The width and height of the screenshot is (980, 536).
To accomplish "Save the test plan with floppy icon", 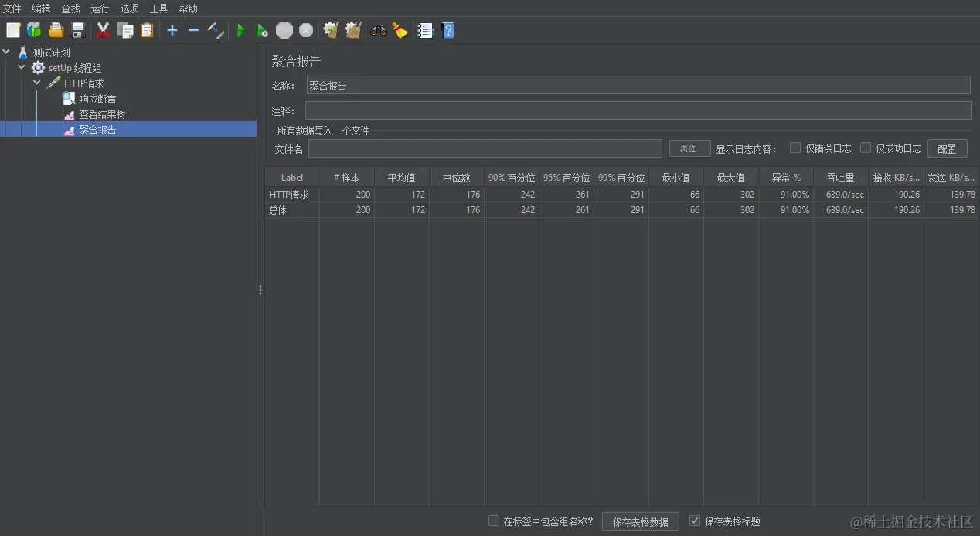I will tap(77, 30).
